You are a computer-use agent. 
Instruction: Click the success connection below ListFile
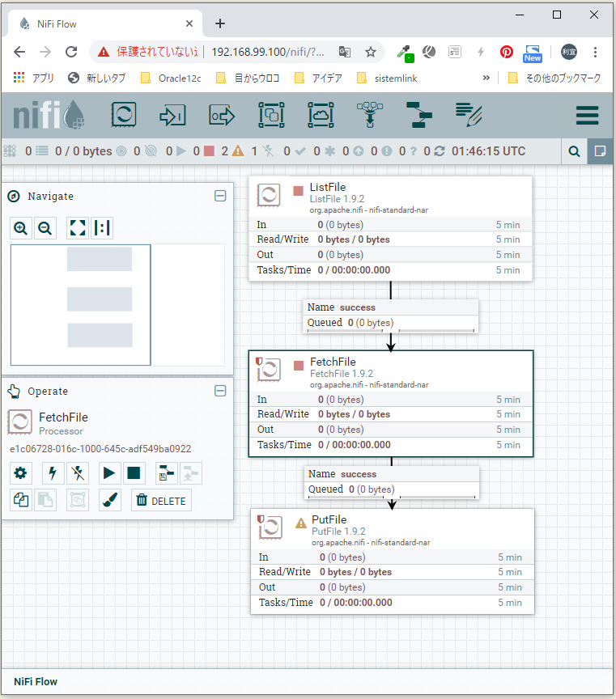tap(391, 316)
